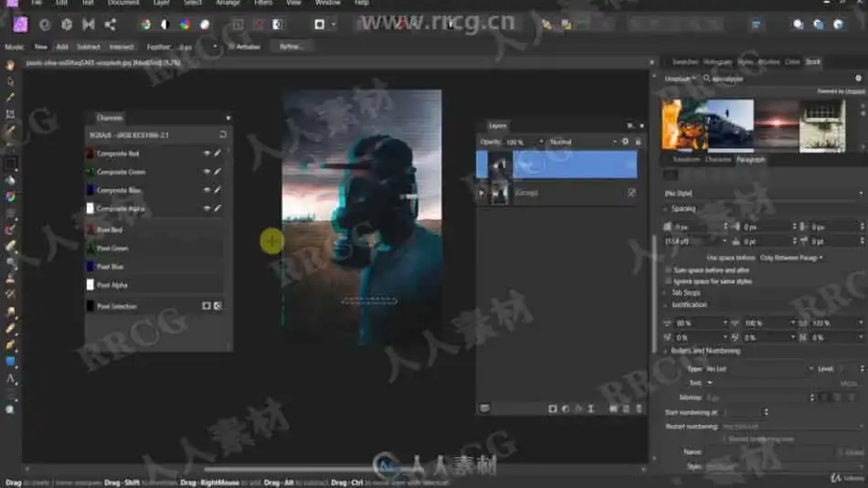Select the Flood Fill bucket tool
The height and width of the screenshot is (488, 868).
pos(10,180)
